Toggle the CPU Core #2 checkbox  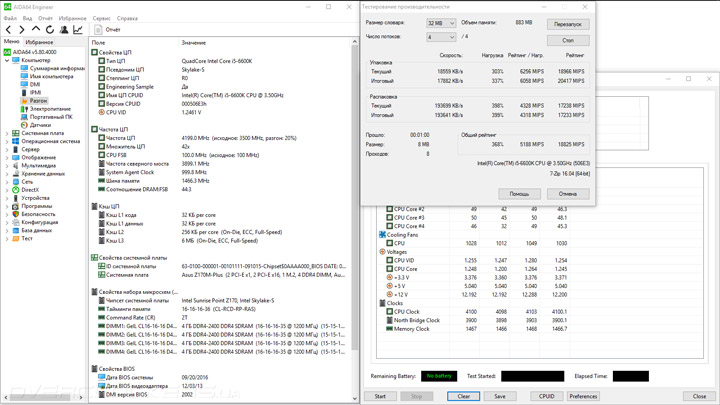[389, 209]
